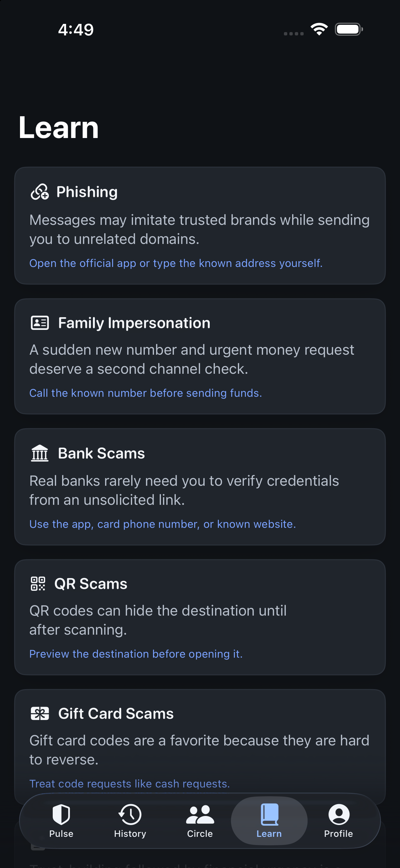Open the official app tip link

[176, 263]
